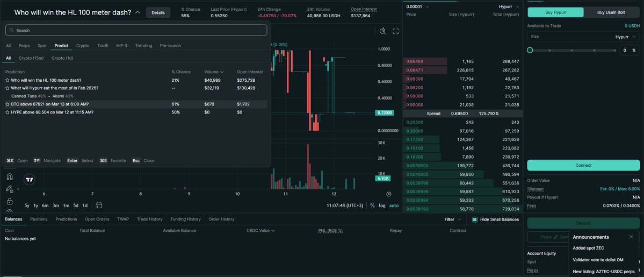The height and width of the screenshot is (277, 644).
Task: Click the Connect button
Action: click(x=583, y=165)
